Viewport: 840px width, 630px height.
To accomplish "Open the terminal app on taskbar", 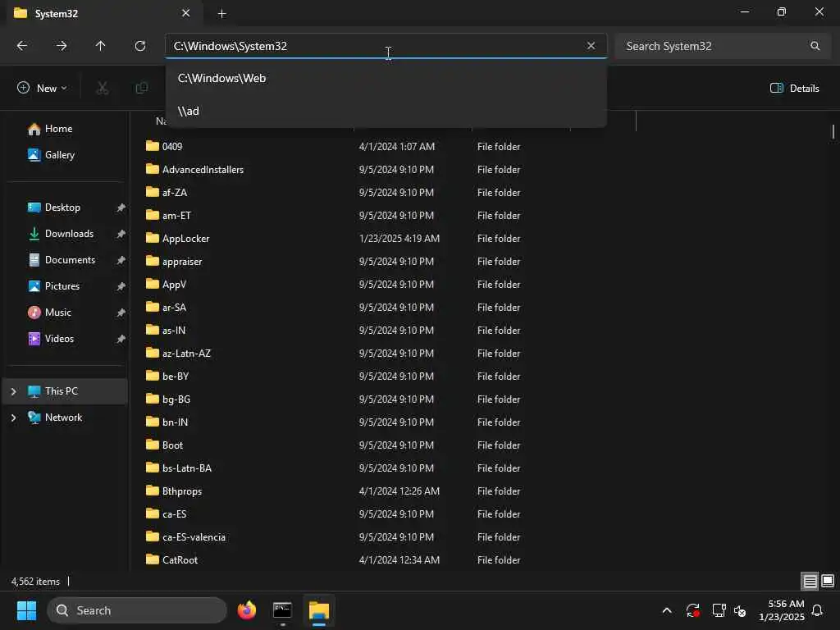I will (x=282, y=610).
